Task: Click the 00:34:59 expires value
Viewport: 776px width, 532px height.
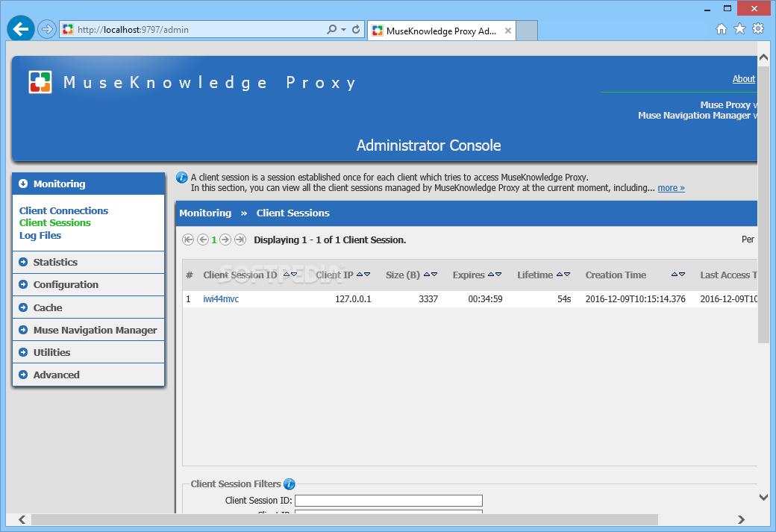Action: click(x=485, y=299)
